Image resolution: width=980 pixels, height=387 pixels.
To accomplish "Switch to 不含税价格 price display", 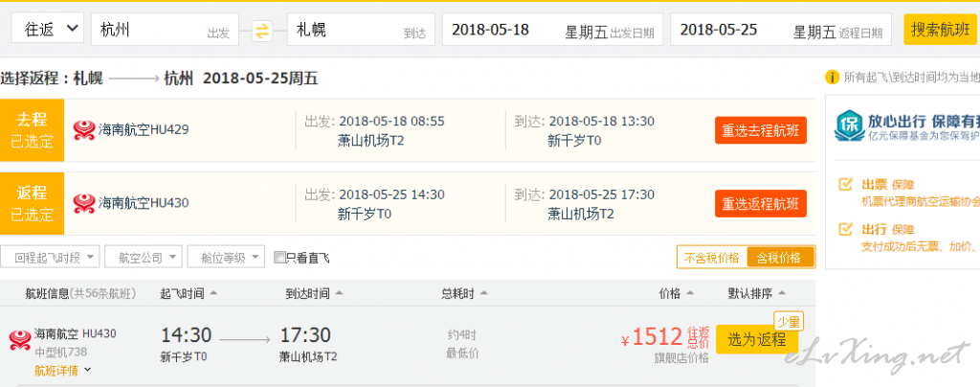I will [712, 258].
